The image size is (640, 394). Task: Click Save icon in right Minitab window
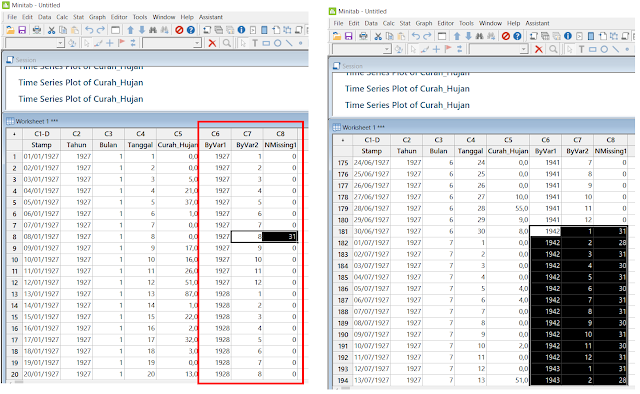pos(349,36)
